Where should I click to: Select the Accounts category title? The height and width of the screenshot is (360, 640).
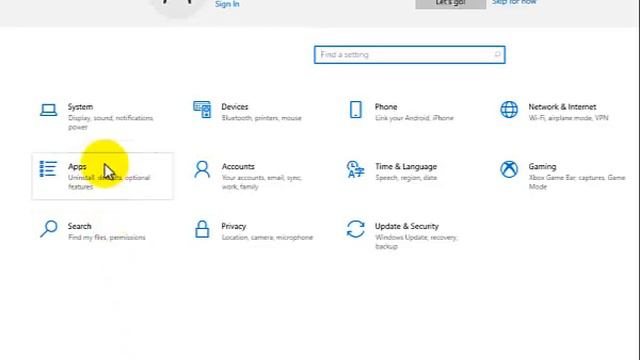pyautogui.click(x=238, y=167)
